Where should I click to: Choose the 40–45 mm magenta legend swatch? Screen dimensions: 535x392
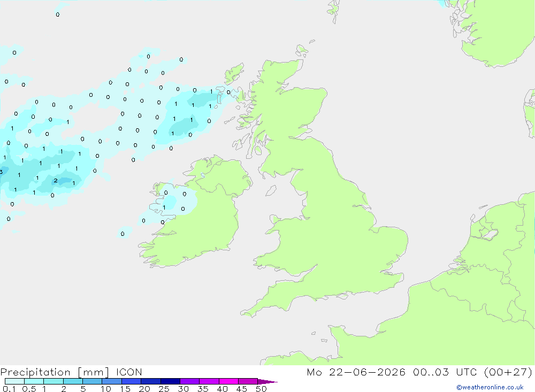pyautogui.click(x=228, y=381)
